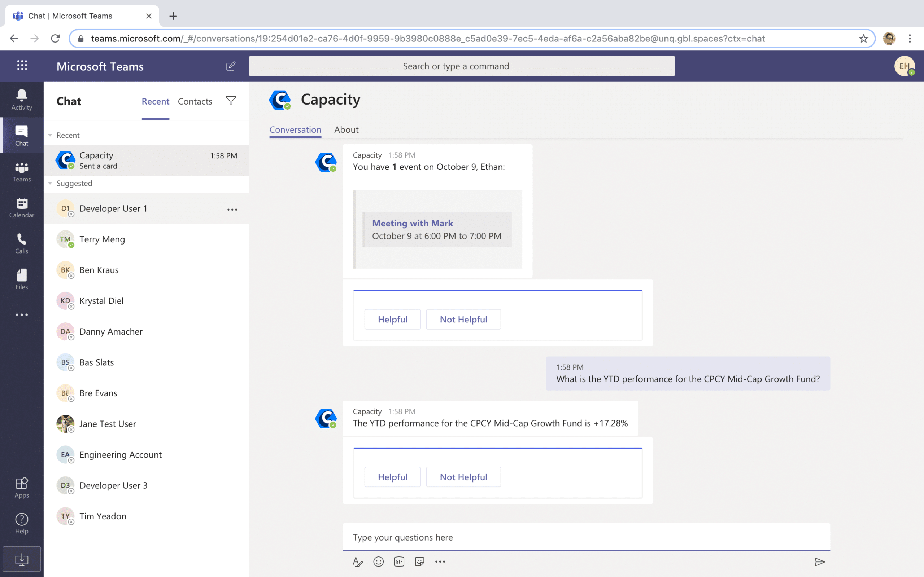Image resolution: width=924 pixels, height=577 pixels.
Task: Open the Activity bell icon
Action: (22, 99)
